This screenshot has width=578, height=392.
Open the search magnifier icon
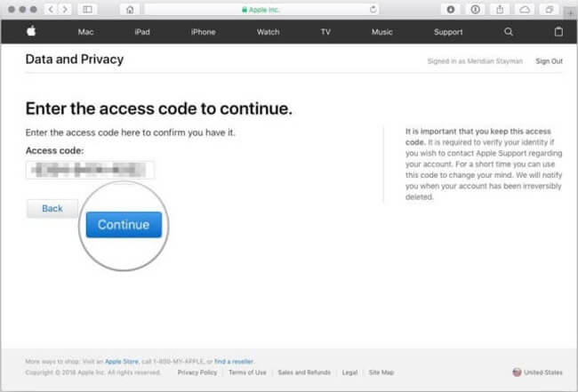click(509, 32)
